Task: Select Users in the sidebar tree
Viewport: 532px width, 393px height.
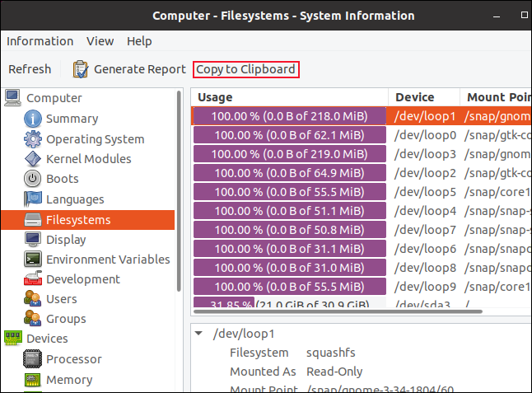Action: pyautogui.click(x=61, y=299)
